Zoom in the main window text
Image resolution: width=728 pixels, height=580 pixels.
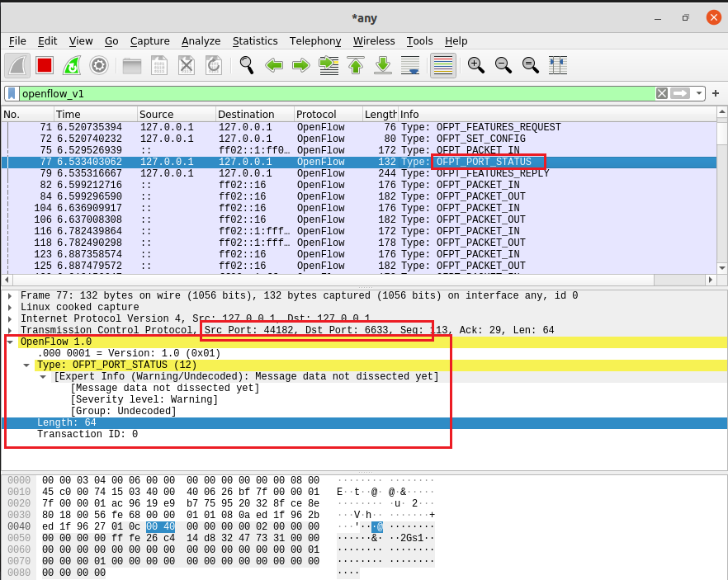(x=476, y=65)
